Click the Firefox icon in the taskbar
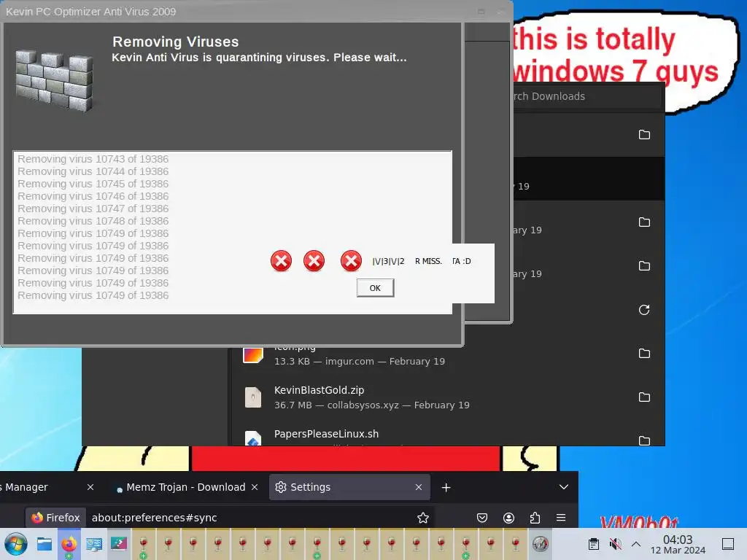747x560 pixels. point(69,544)
